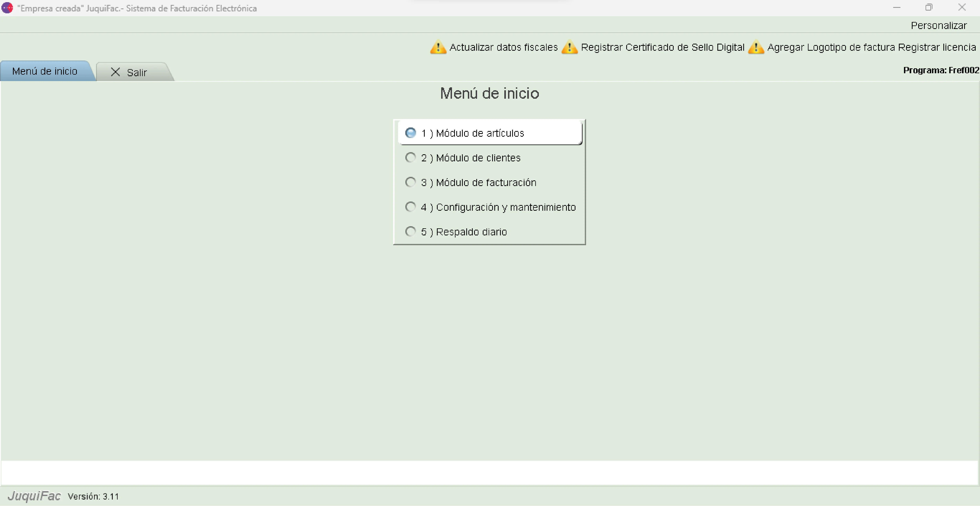Open the Personalizar menu
980x506 pixels.
(x=938, y=25)
